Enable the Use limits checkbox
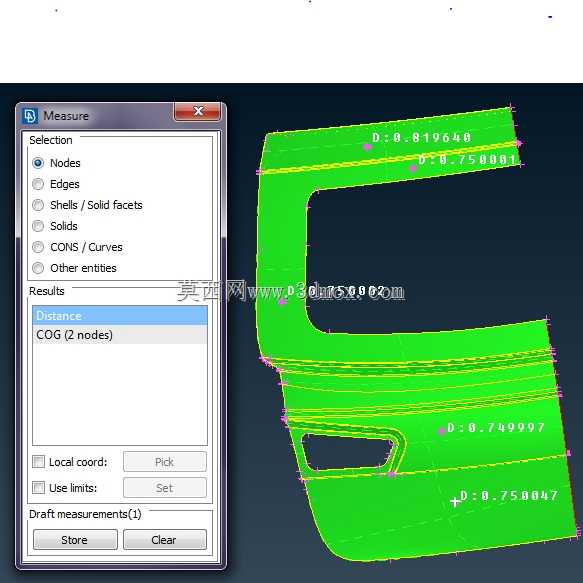Viewport: 583px width, 583px height. point(38,487)
